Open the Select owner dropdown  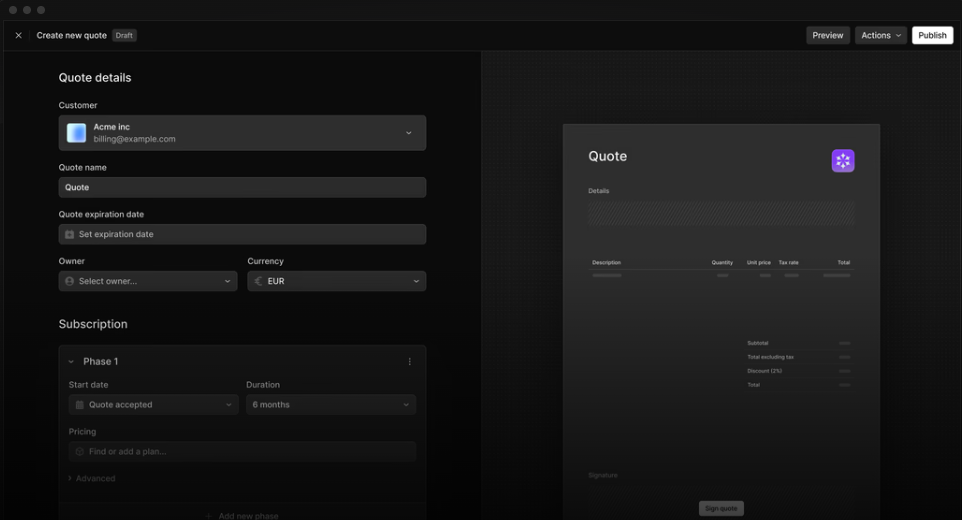(148, 281)
